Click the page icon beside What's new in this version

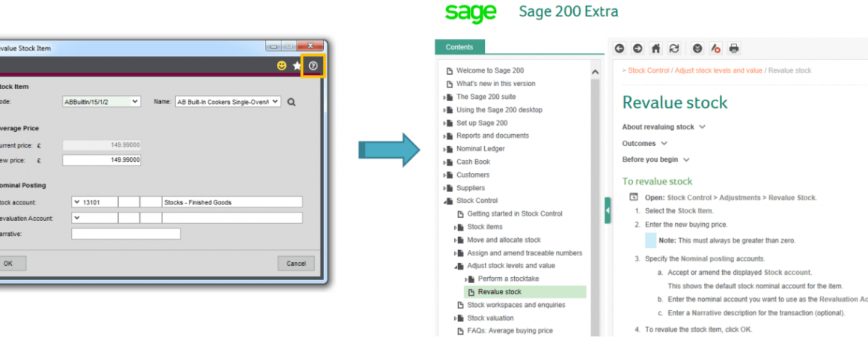pyautogui.click(x=450, y=84)
